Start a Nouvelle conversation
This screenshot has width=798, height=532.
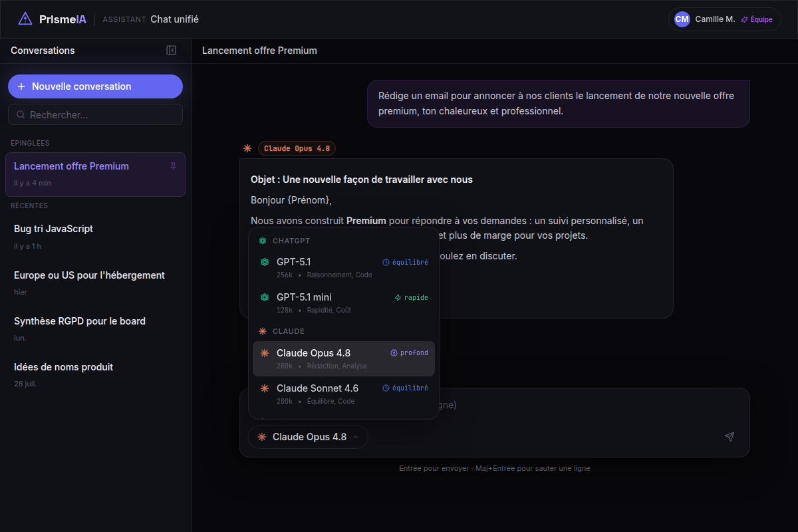pyautogui.click(x=95, y=86)
